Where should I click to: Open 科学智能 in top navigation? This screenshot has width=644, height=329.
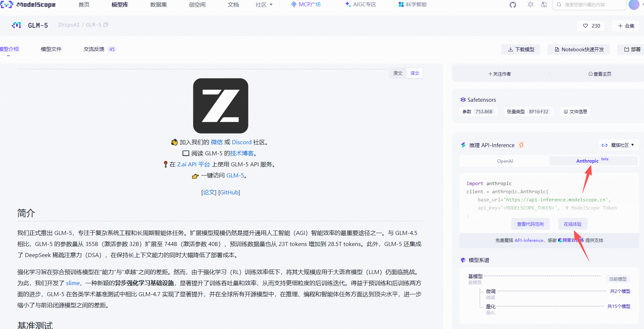click(413, 4)
